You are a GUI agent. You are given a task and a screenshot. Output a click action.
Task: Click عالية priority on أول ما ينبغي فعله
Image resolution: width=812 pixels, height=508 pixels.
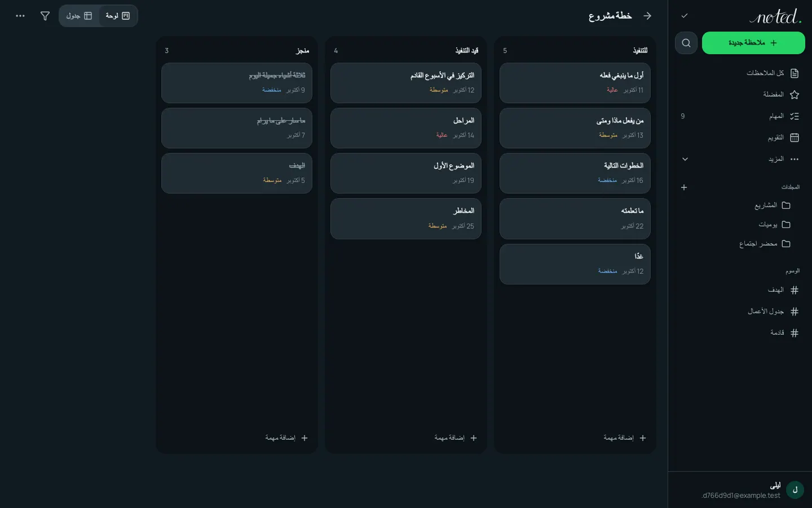pos(612,90)
